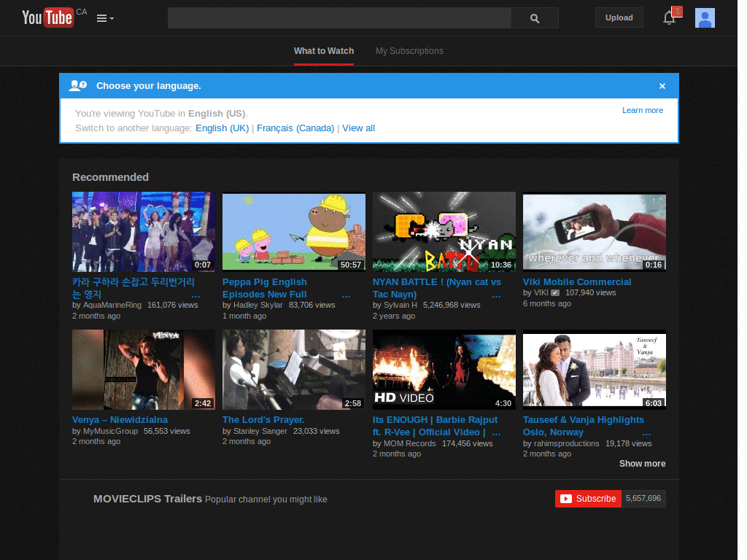Click the 161,076 views text
The width and height of the screenshot is (747, 560).
pos(172,305)
